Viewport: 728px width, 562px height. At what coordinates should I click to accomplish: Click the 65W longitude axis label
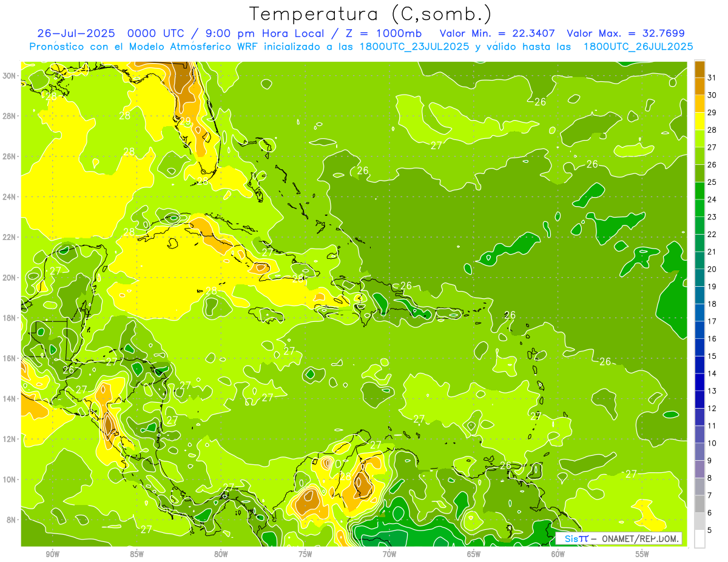pyautogui.click(x=474, y=554)
